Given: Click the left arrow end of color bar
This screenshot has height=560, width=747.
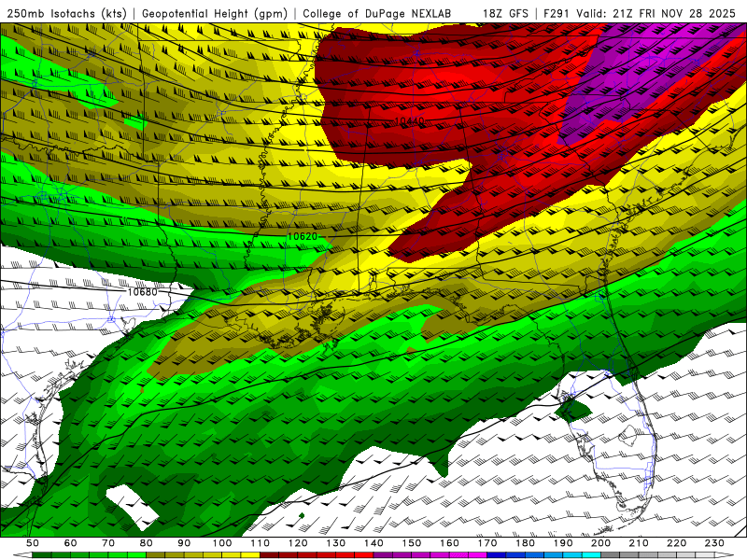Looking at the screenshot, I should 22,555.
